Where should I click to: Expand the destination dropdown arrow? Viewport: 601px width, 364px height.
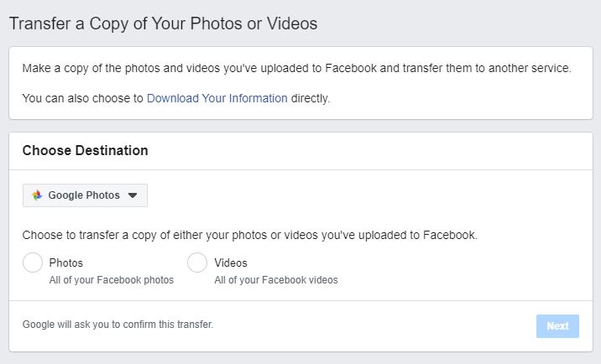pyautogui.click(x=133, y=195)
